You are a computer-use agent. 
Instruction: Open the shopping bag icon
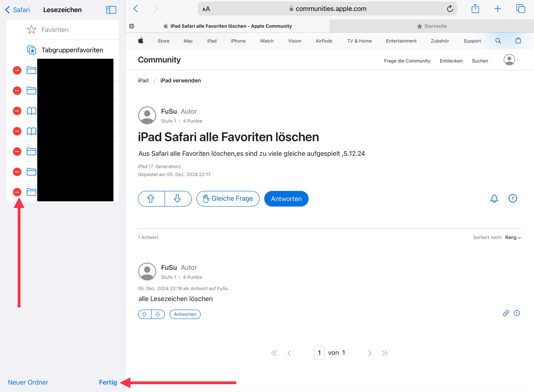pos(518,41)
